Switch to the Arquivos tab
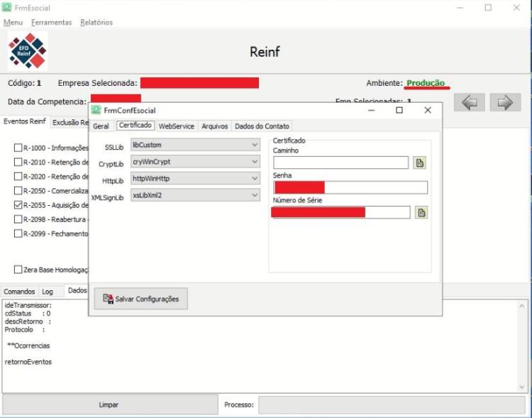The width and height of the screenshot is (532, 418). point(214,126)
